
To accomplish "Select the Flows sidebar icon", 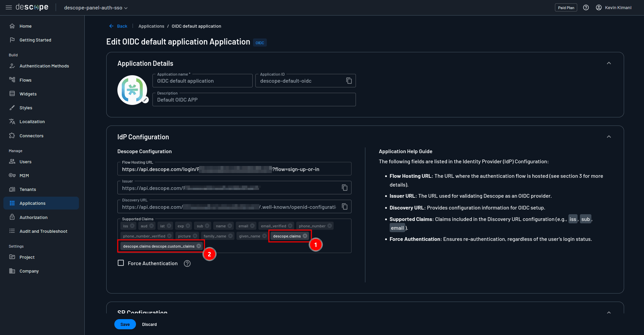I will tap(12, 80).
